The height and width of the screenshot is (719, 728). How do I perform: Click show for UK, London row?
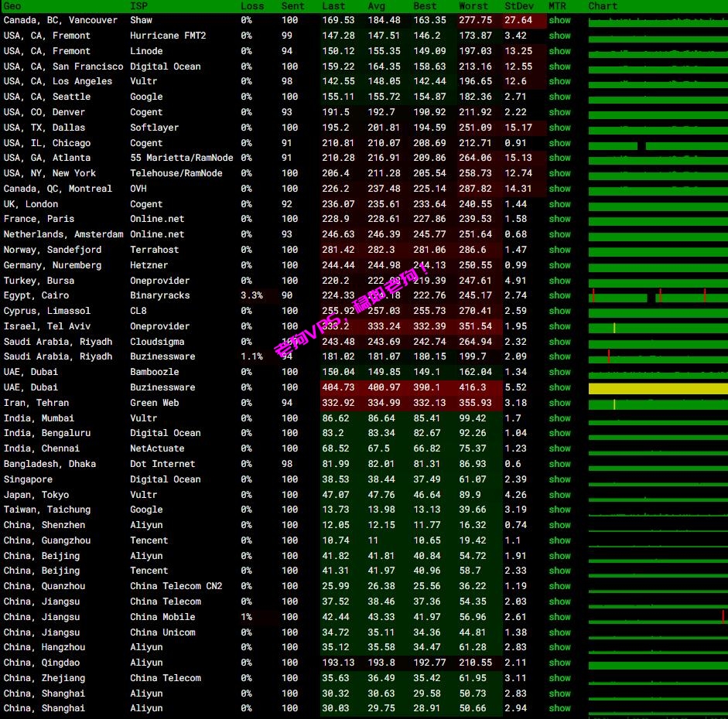559,204
